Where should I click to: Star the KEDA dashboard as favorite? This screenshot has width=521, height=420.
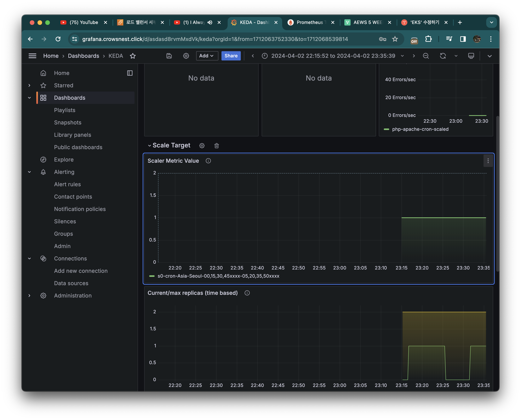[133, 56]
